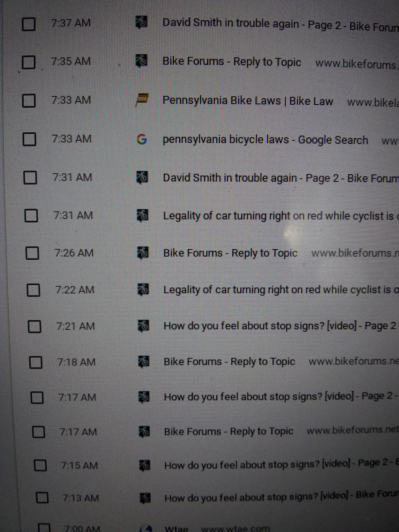Check the 7:18 AM entry checkbox

coord(36,362)
